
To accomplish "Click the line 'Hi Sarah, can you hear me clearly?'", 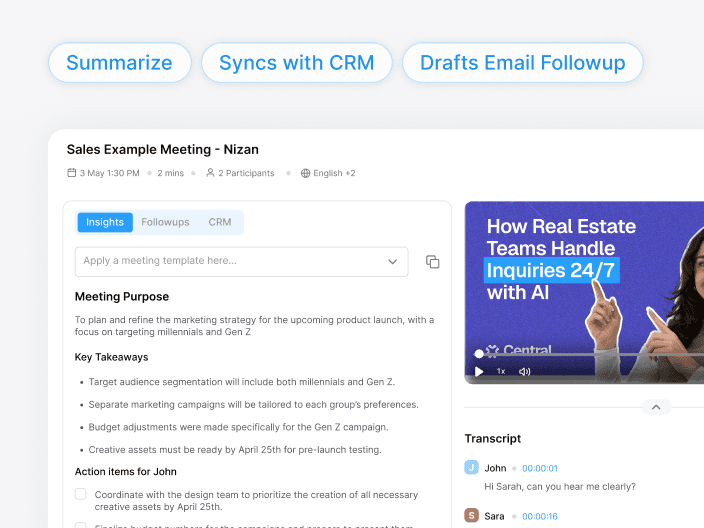I will click(560, 487).
